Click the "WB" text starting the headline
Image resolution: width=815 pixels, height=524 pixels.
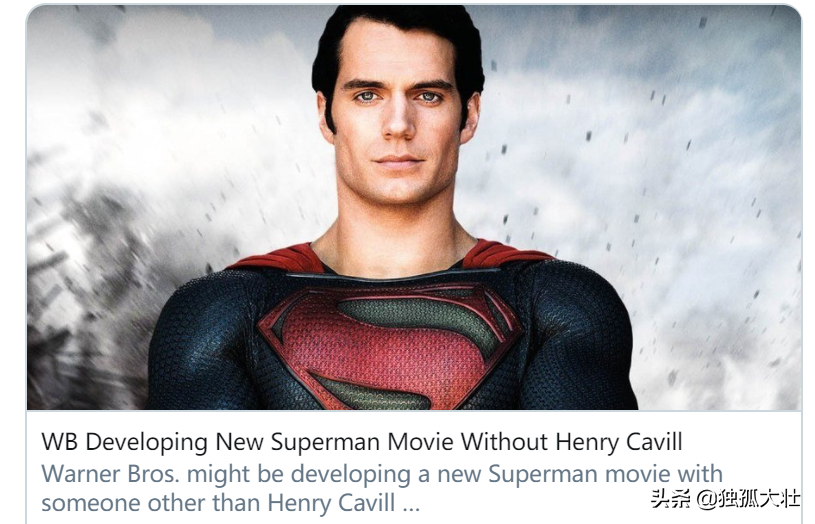coord(60,442)
